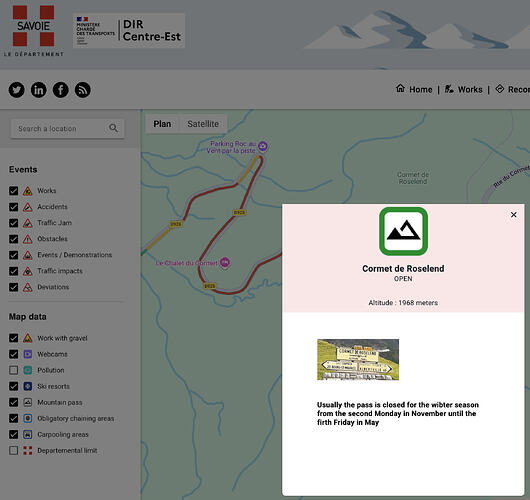Click the green mountain pass icon

[403, 231]
